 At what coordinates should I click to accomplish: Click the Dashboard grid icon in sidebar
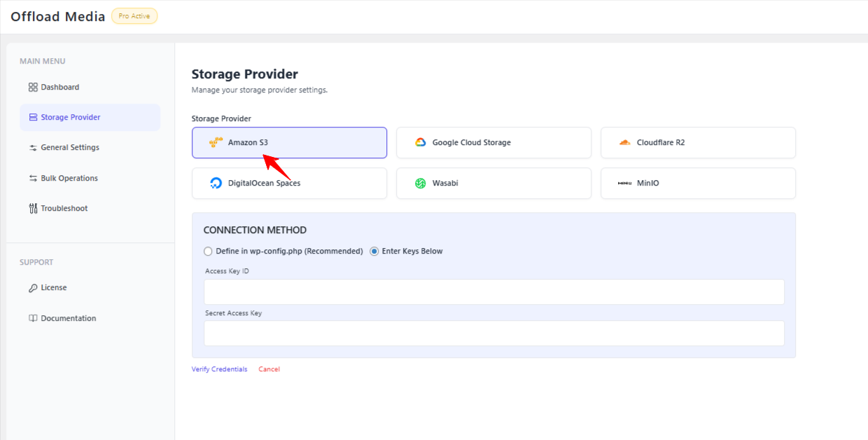click(x=33, y=88)
